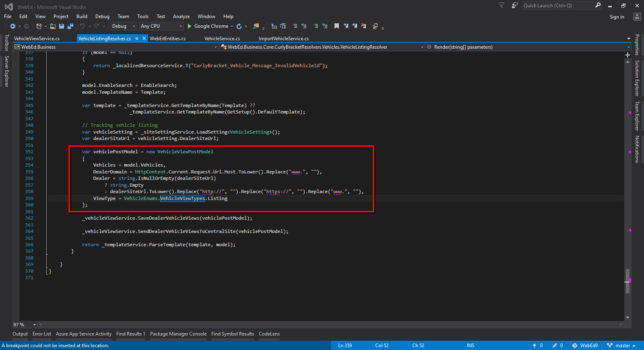Open the master branch button in status bar
Viewport: 644px width, 350px height.
(x=622, y=346)
